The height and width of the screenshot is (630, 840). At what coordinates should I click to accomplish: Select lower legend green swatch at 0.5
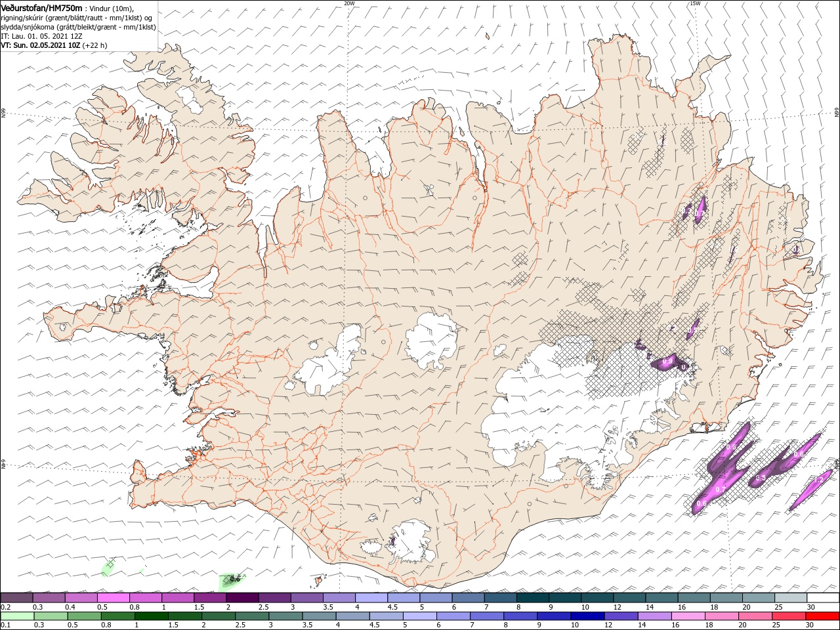coord(84,616)
